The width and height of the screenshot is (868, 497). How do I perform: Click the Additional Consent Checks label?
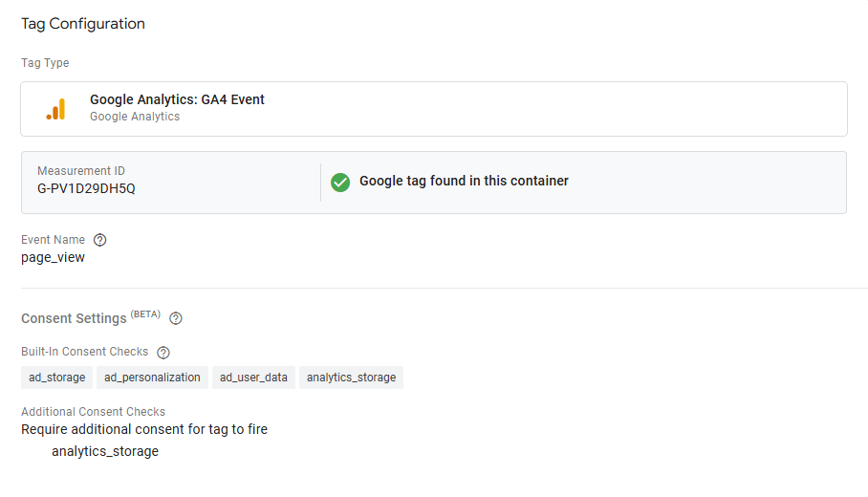pos(93,412)
